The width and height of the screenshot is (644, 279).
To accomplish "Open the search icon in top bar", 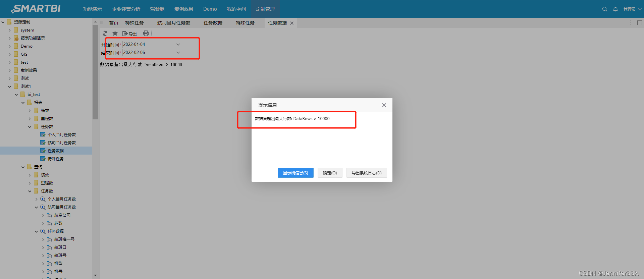I will coord(605,9).
